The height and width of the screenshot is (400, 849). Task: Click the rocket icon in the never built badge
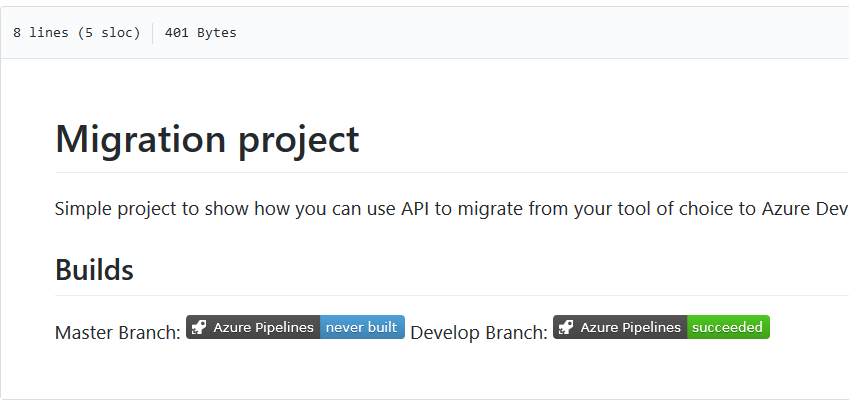199,327
